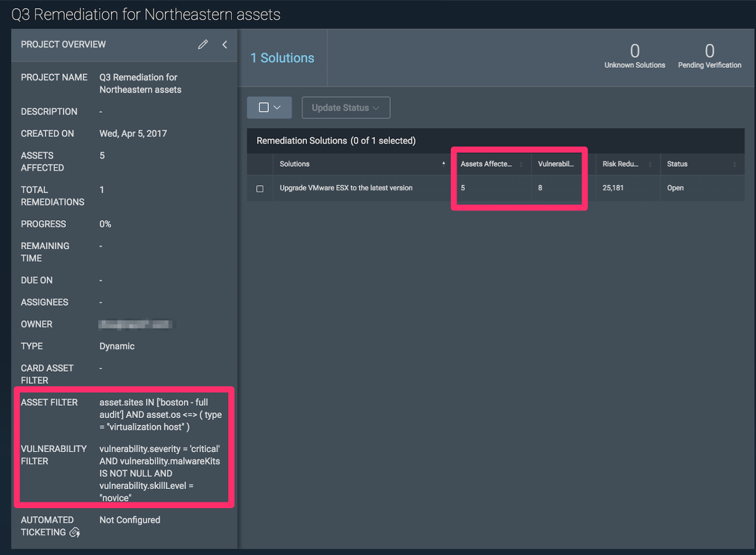The image size is (756, 555).
Task: Click the Automated Ticketing tag icon
Action: pos(75,532)
